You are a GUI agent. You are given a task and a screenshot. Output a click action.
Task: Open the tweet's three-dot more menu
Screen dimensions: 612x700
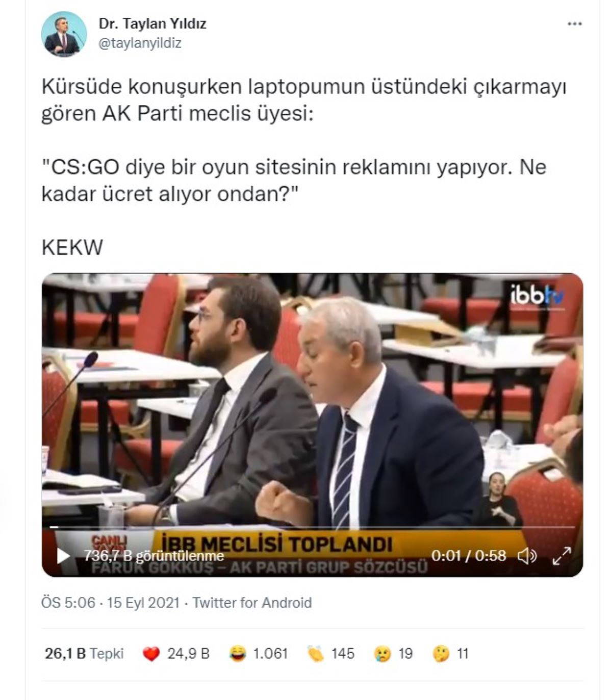(574, 24)
